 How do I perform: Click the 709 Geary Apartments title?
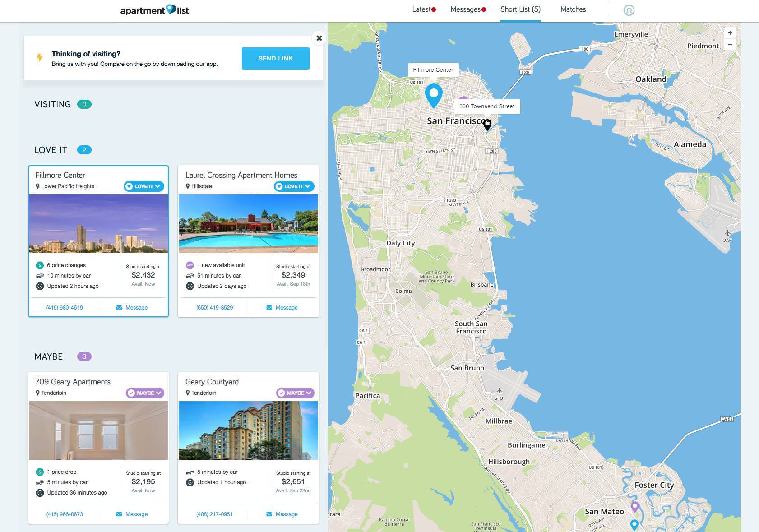[x=73, y=382]
